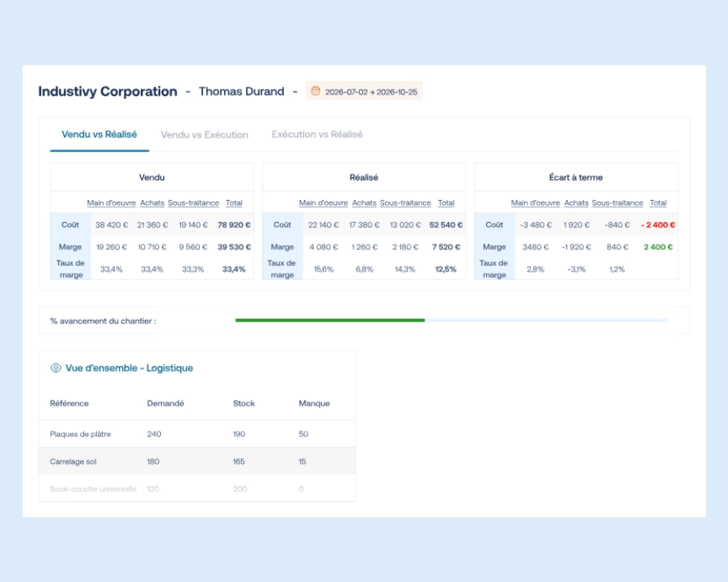Click the Thomas Durand name

(241, 91)
